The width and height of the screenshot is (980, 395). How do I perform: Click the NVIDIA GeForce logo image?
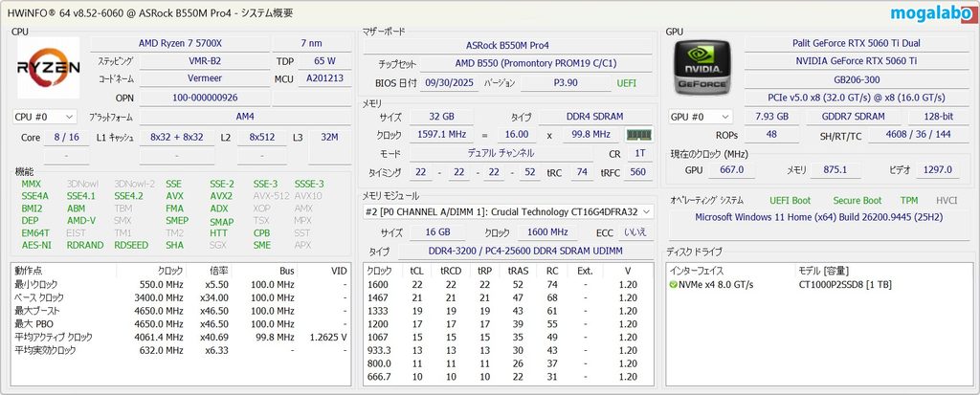703,68
